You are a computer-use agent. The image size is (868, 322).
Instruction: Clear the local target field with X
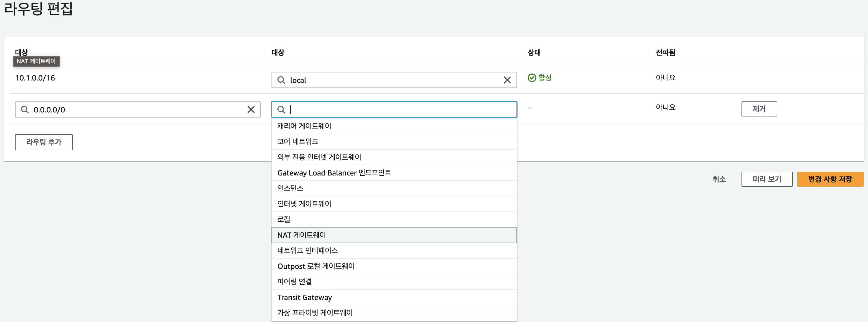click(x=507, y=80)
